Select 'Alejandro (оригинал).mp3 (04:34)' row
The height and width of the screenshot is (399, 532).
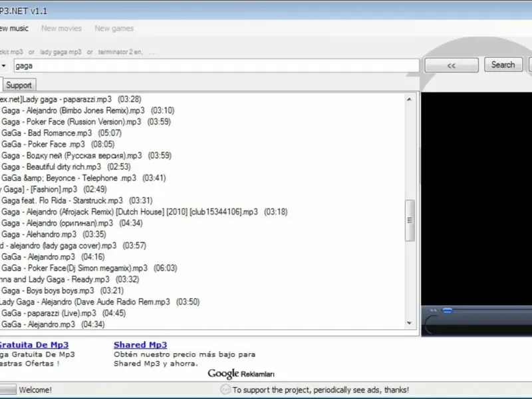pyautogui.click(x=72, y=223)
